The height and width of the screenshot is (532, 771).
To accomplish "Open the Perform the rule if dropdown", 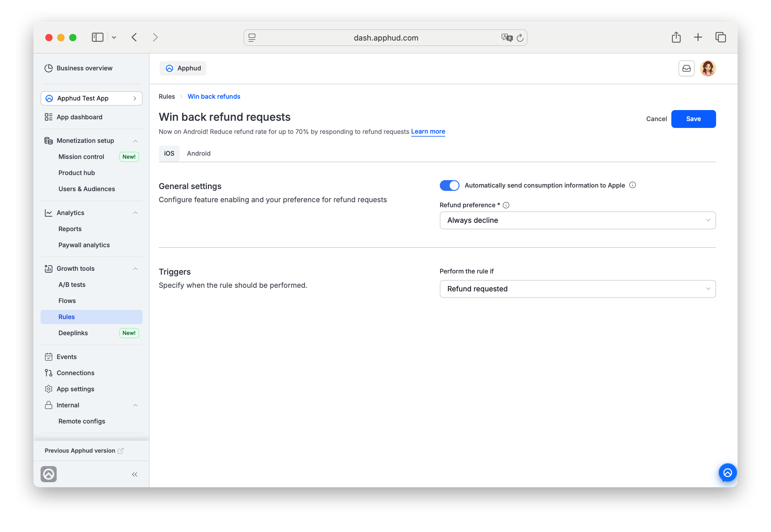I will [577, 289].
